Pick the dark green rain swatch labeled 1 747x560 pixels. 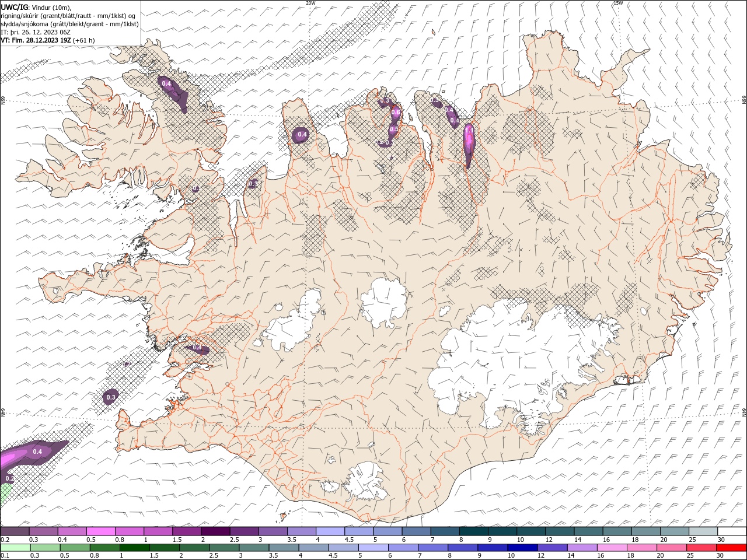134,548
